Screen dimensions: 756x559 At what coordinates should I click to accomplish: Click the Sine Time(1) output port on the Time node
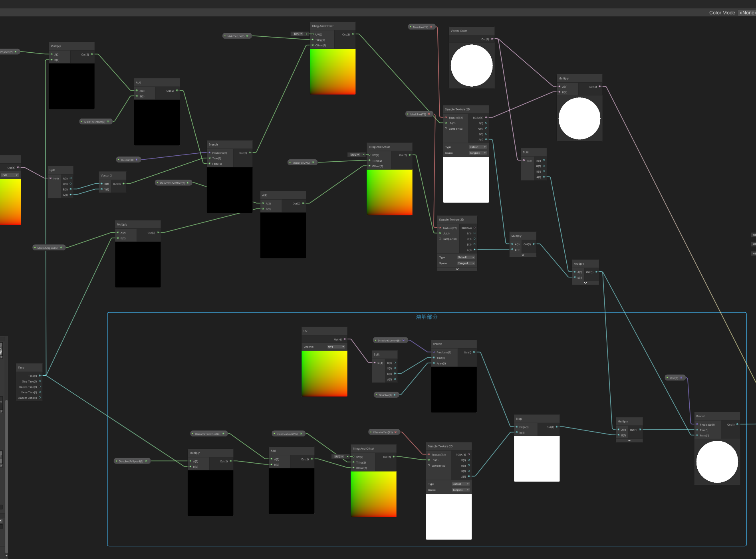pyautogui.click(x=40, y=381)
